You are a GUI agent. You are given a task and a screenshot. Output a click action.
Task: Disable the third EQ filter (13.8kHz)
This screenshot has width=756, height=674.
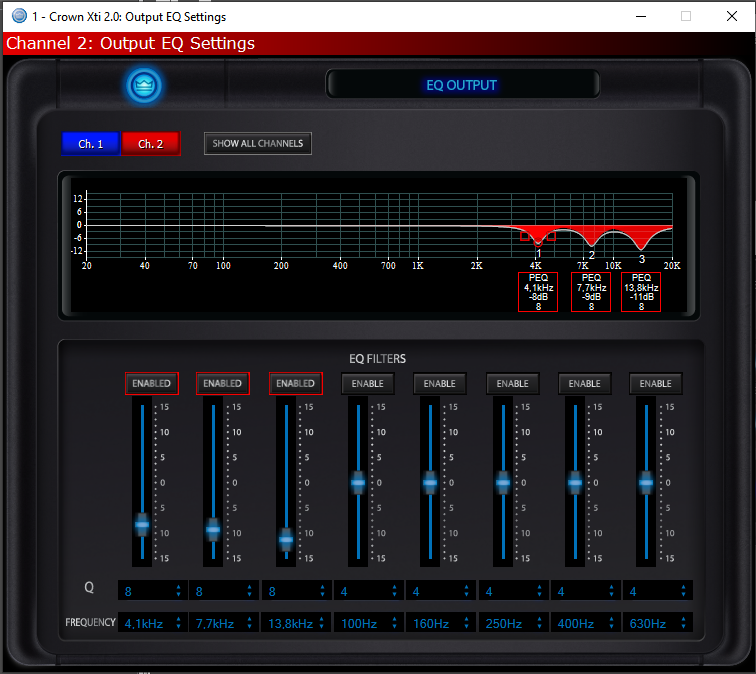[295, 383]
